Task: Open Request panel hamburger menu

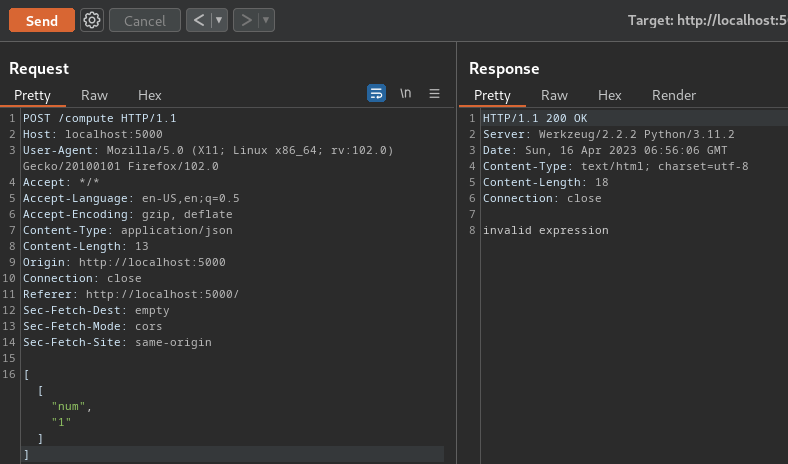Action: [434, 94]
